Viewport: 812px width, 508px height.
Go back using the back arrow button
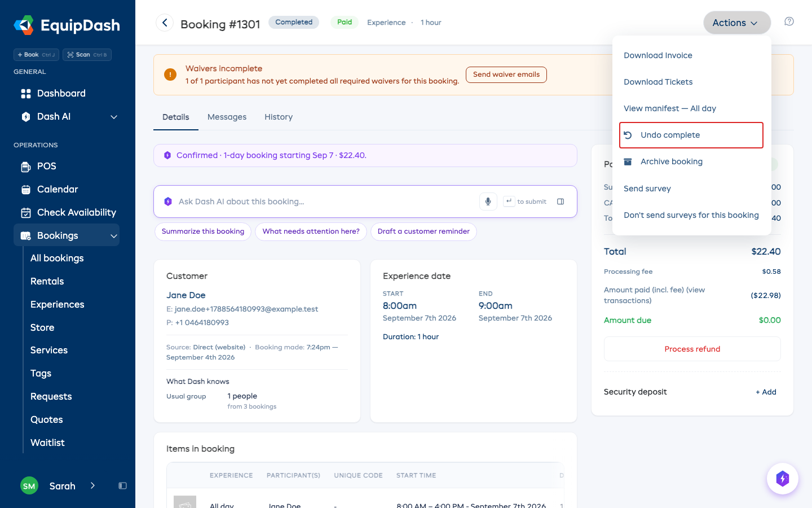coord(165,23)
